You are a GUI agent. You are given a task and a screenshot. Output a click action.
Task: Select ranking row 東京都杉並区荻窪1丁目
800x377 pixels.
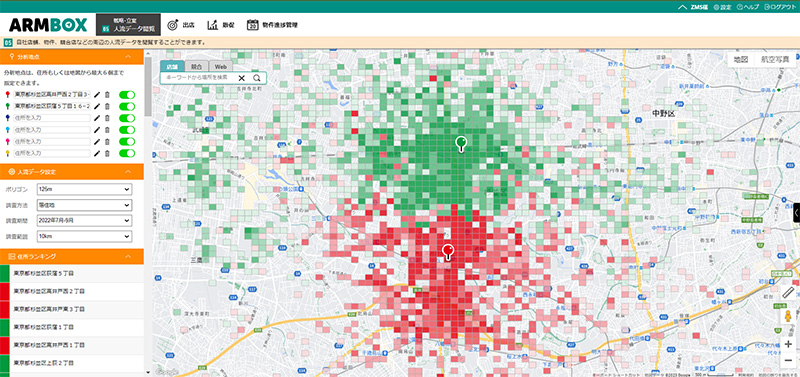(x=72, y=327)
